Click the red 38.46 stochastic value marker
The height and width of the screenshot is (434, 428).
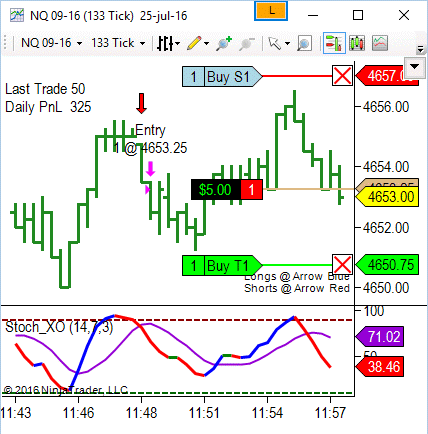380,367
